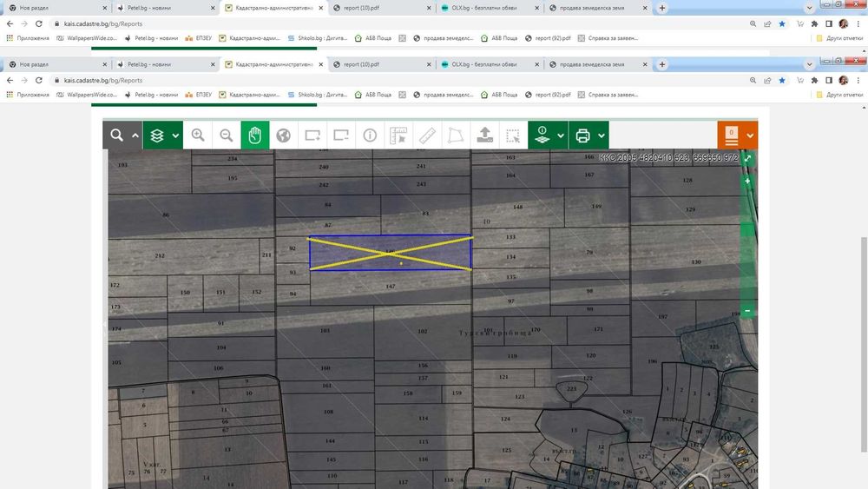The width and height of the screenshot is (868, 489).
Task: Select the zoom-in magnifier tool
Action: pos(198,135)
